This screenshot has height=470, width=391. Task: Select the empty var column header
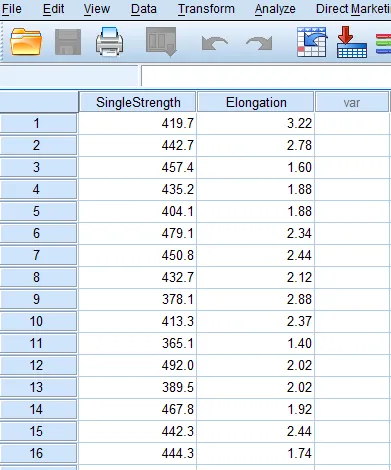coord(352,102)
